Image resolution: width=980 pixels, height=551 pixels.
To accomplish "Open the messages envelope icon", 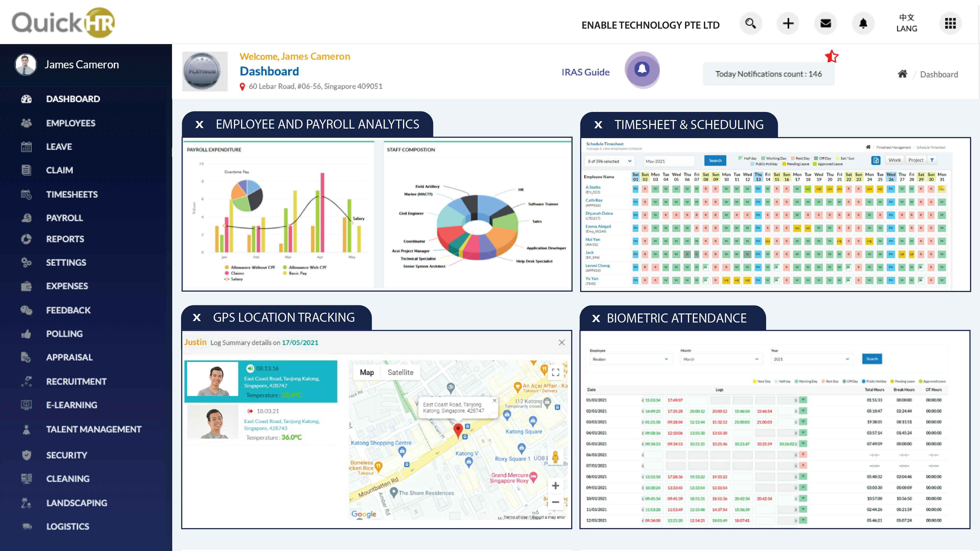I will [826, 23].
